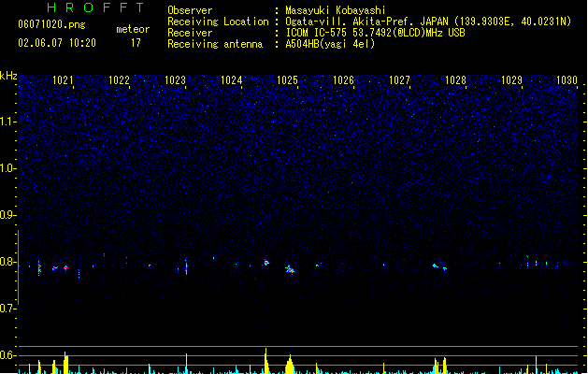Click the 1026 time axis label
588x374 pixels.
(343, 80)
